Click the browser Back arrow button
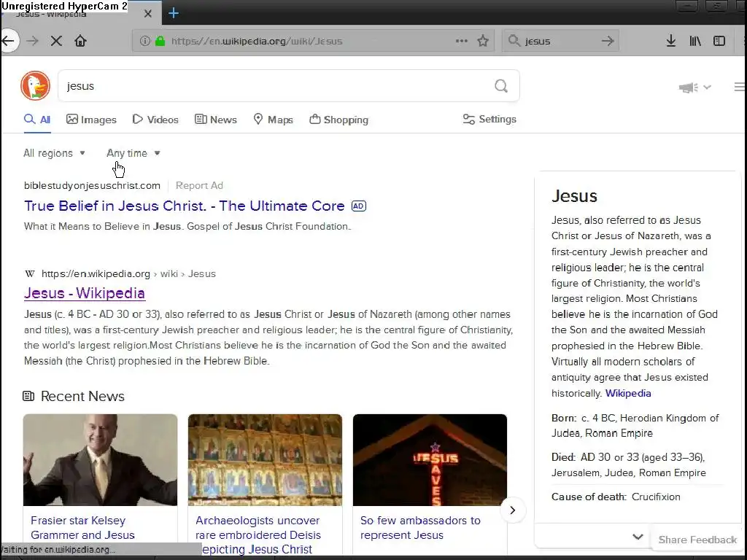 (8, 41)
